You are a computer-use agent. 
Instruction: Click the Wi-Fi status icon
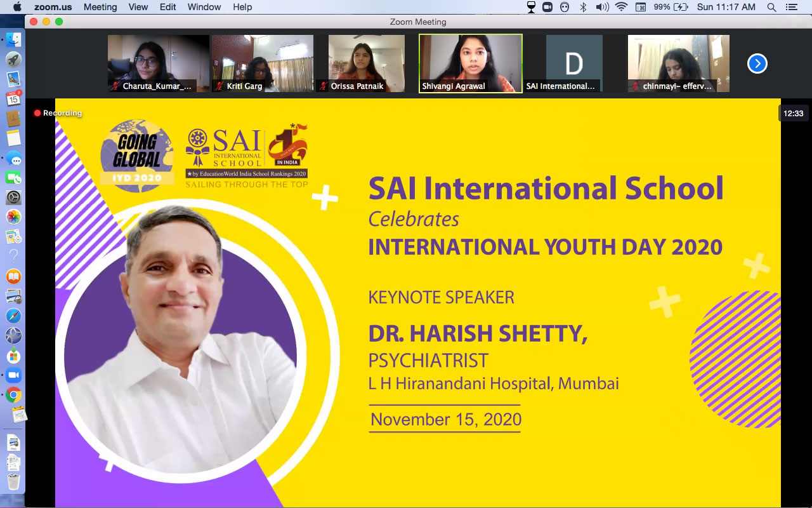point(621,7)
